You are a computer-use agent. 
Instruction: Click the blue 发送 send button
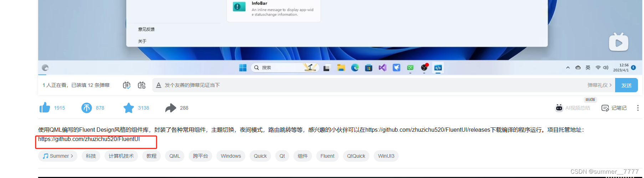tap(626, 85)
